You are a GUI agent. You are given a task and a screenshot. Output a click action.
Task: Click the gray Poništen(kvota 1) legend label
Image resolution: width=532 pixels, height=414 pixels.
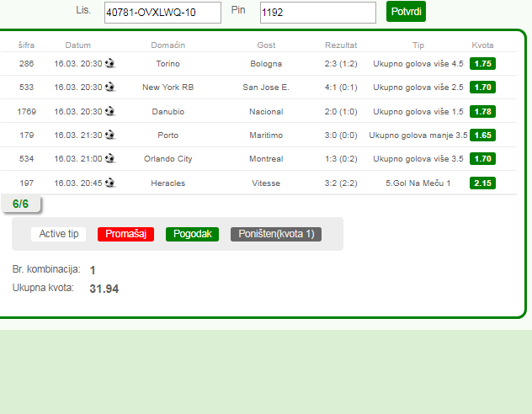[x=276, y=234]
